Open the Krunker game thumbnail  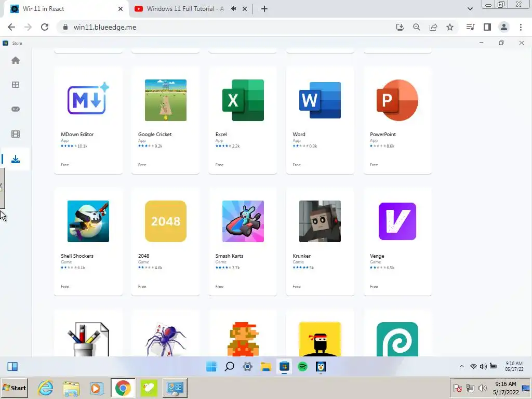coord(320,221)
